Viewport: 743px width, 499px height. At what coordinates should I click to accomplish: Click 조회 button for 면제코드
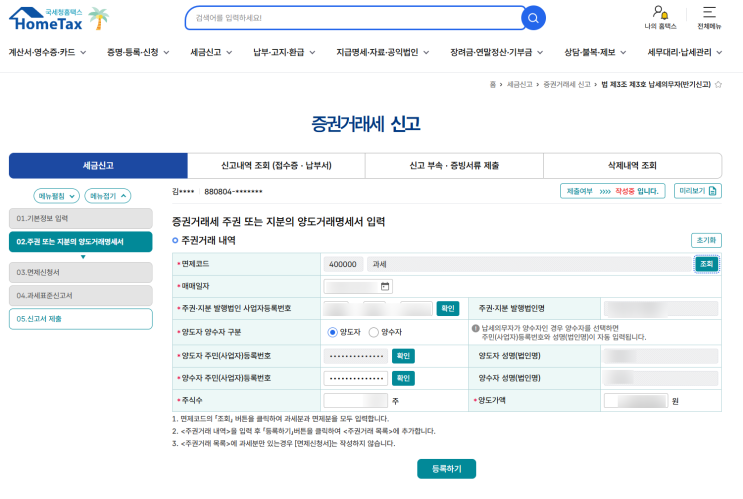[707, 264]
